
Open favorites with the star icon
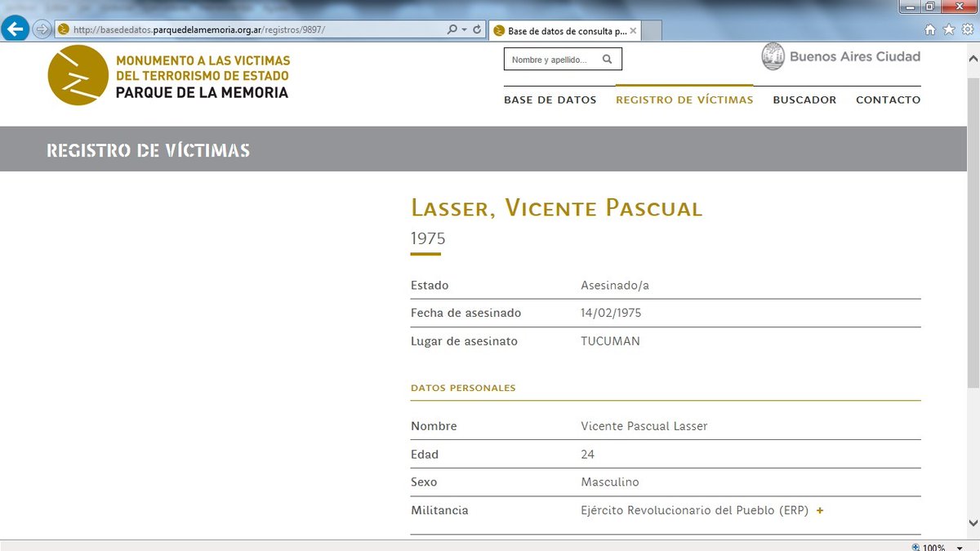point(948,29)
